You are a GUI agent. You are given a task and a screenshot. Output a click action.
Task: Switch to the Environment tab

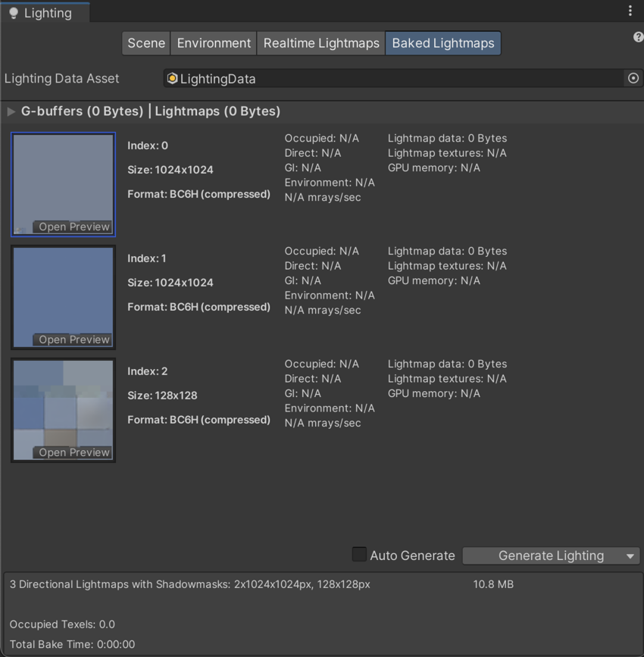(x=214, y=43)
